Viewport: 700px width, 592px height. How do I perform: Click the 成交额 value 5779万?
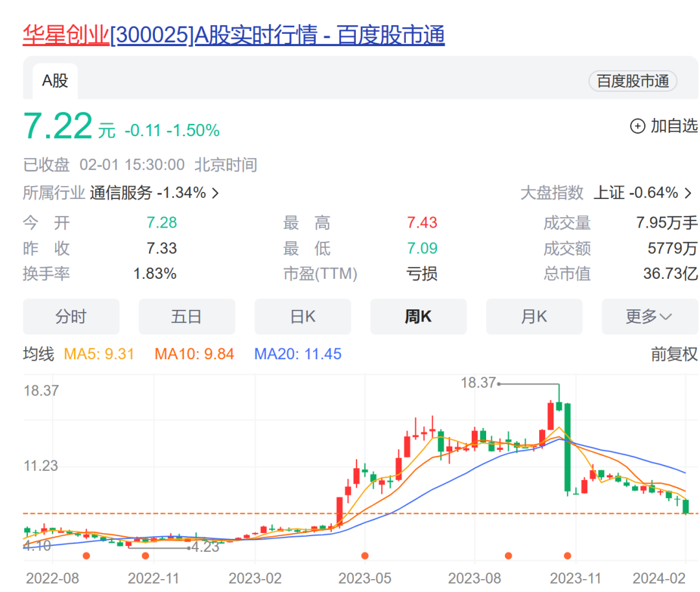[x=673, y=248]
